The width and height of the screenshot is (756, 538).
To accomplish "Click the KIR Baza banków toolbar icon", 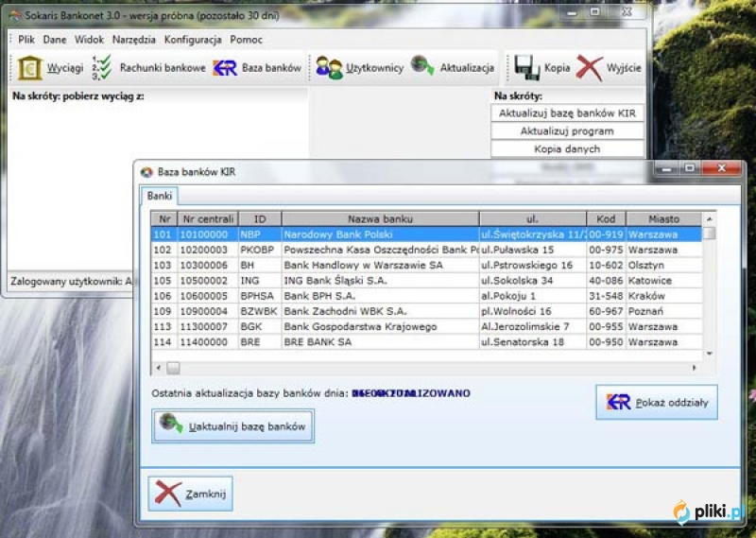I will pos(225,68).
